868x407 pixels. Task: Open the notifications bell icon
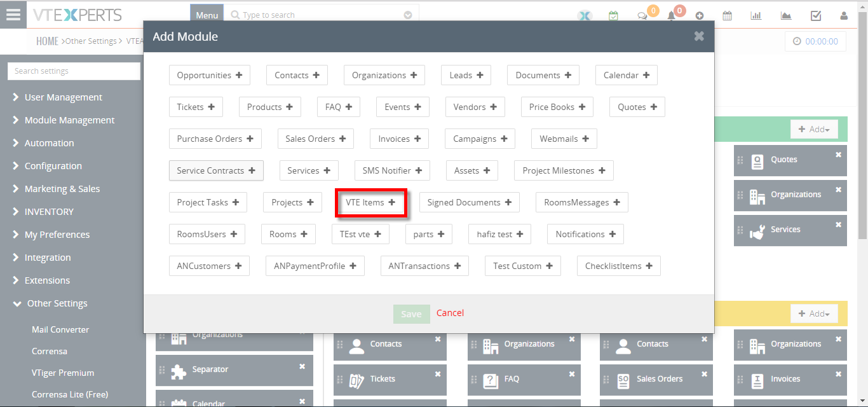[671, 17]
